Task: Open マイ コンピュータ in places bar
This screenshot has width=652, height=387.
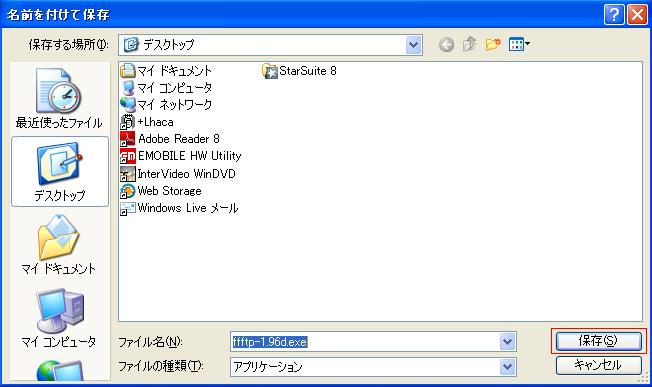Action: point(59,319)
